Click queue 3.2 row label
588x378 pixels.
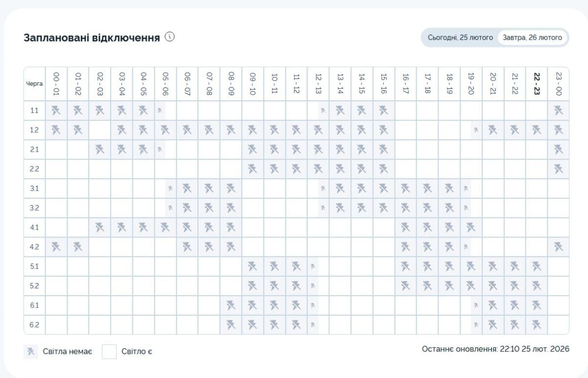(x=34, y=208)
